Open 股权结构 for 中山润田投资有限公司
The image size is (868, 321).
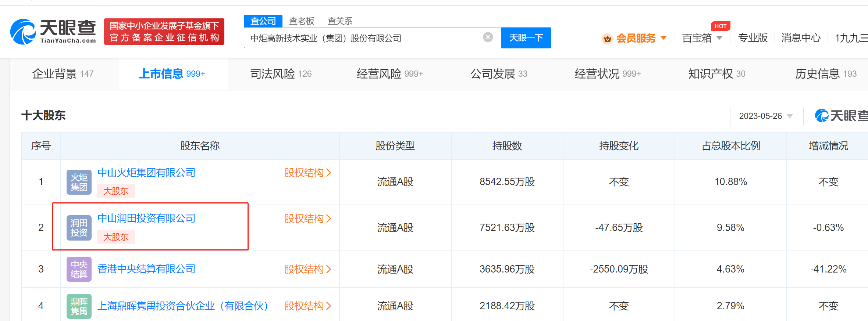coord(308,219)
